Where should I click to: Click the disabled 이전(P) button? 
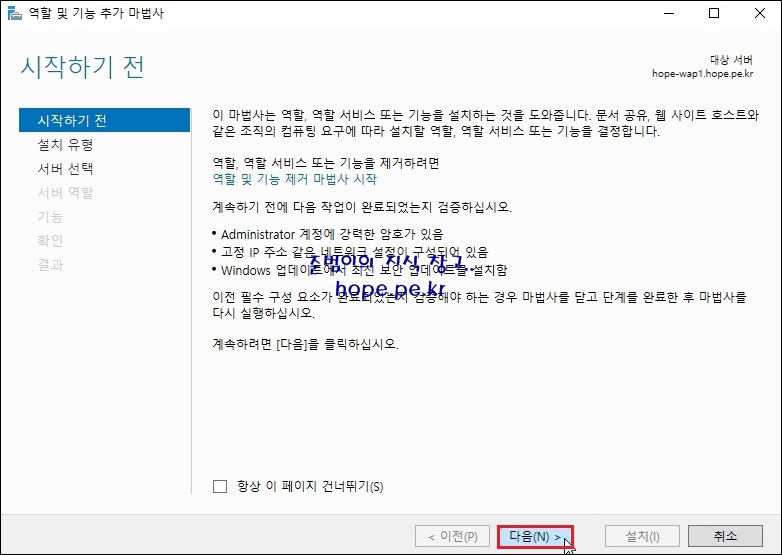tap(452, 536)
